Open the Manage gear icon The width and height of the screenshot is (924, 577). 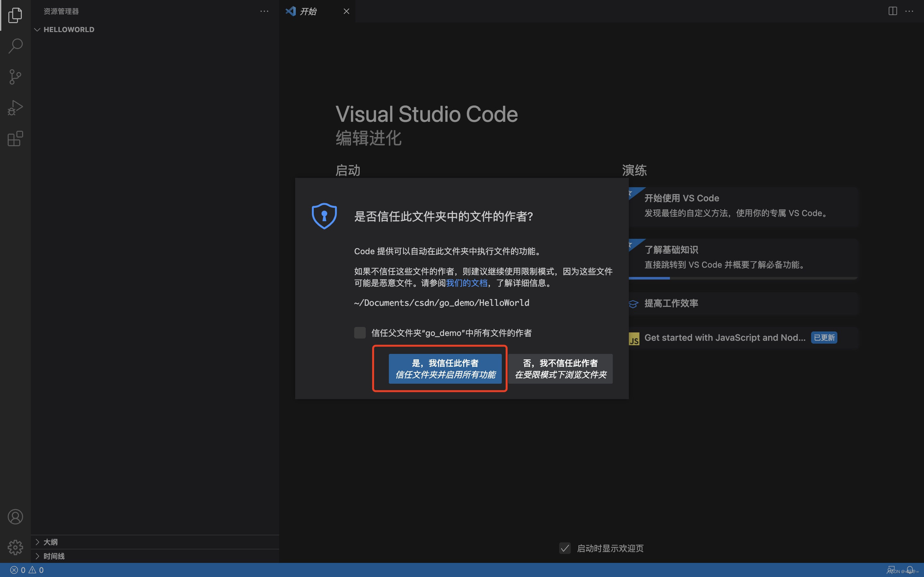[x=15, y=547]
